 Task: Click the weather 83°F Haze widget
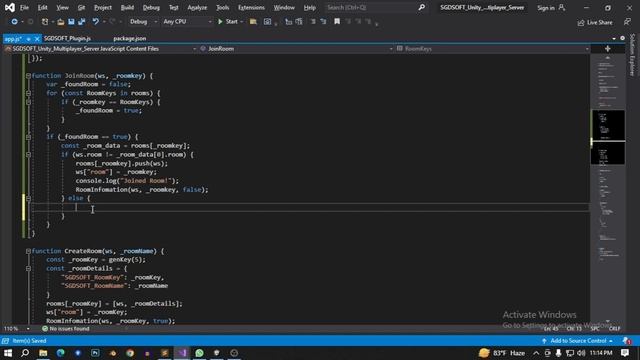click(502, 353)
